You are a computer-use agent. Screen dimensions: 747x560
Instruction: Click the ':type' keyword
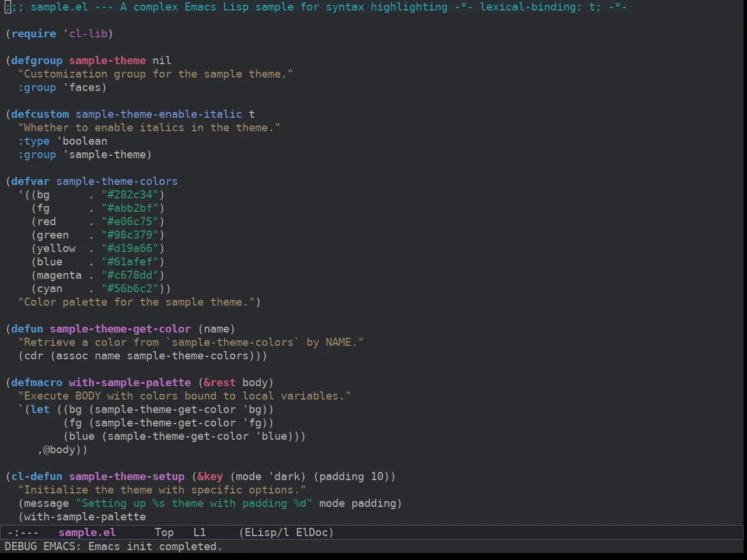point(34,141)
